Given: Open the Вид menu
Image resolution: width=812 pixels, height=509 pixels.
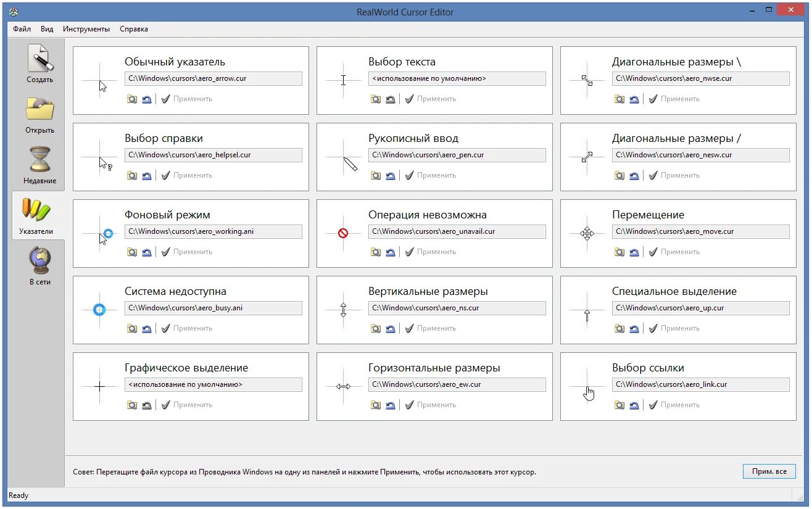Looking at the screenshot, I should (x=47, y=29).
